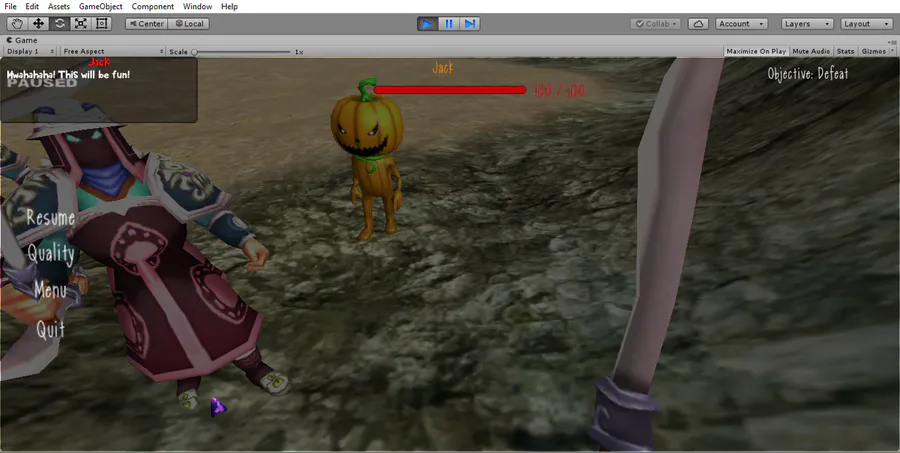
Task: Click the Step frame button
Action: [x=470, y=24]
